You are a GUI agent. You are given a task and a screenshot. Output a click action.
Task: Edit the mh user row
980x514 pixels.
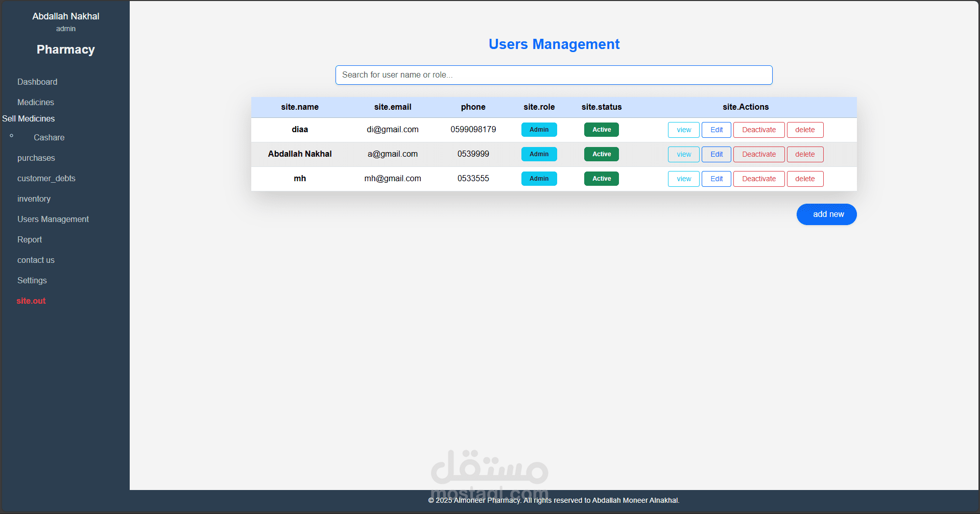click(716, 179)
